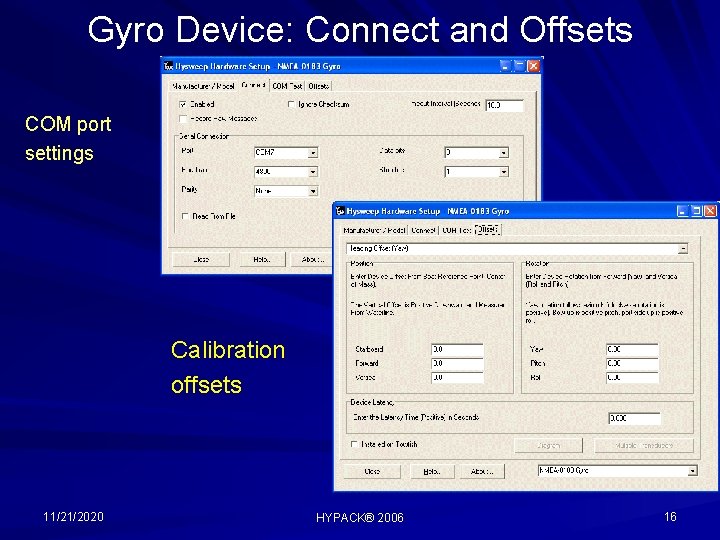This screenshot has height=540, width=720.
Task: Select Manufacturer / Model tab in the Connect window
Action: 203,86
